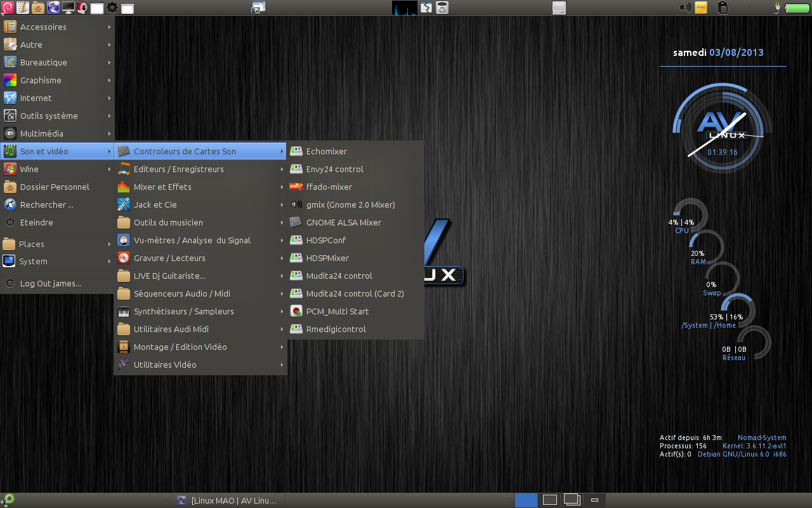
Task: Open GNOME ALSA Mixer
Action: (x=343, y=222)
